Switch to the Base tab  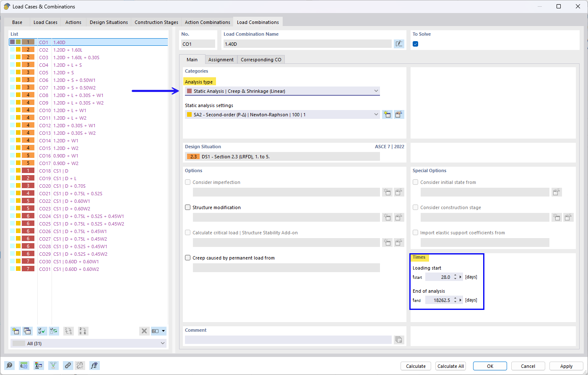17,22
